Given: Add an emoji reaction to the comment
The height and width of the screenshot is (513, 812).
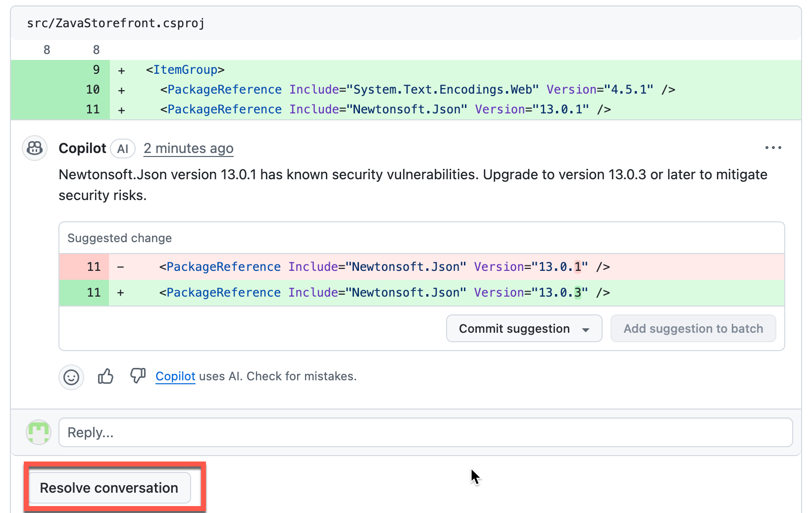Looking at the screenshot, I should tap(71, 377).
